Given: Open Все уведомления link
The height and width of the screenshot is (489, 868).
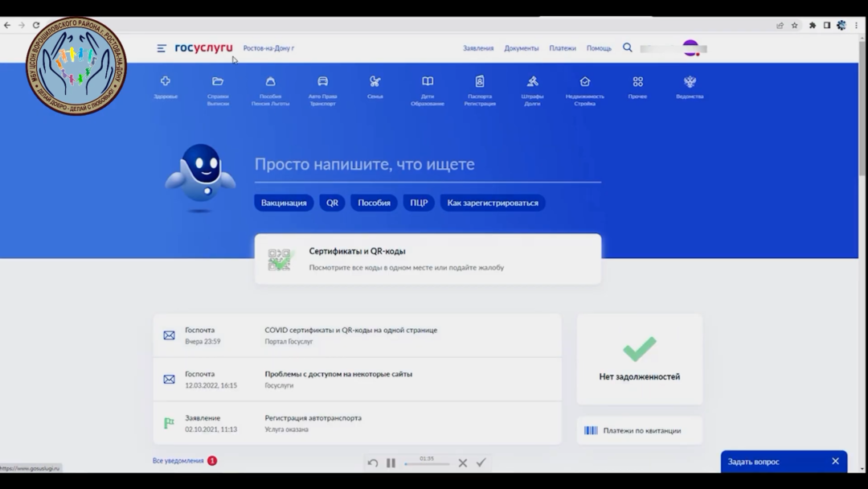Looking at the screenshot, I should point(178,461).
